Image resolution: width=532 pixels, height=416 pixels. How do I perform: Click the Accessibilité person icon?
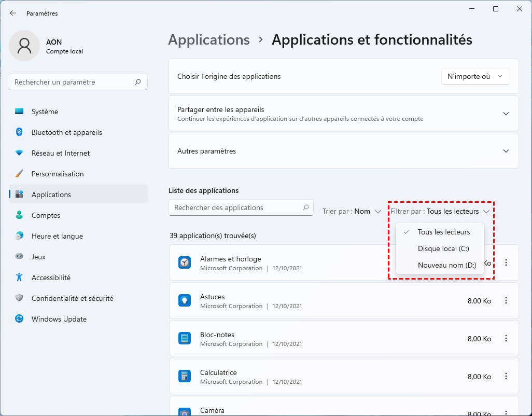coord(19,278)
